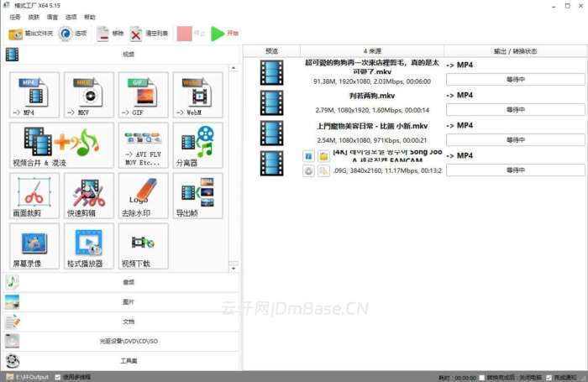
Task: Open the 格式播放器 format player tool
Action: pos(89,246)
